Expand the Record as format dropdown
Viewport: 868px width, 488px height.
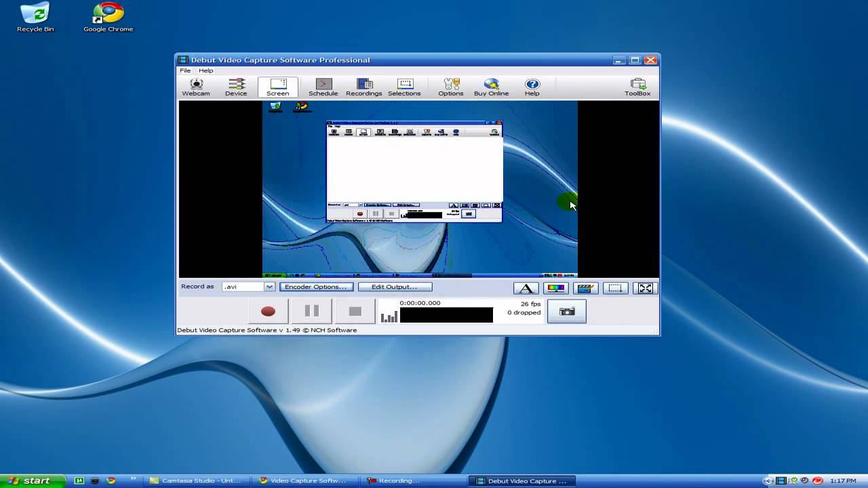pyautogui.click(x=269, y=287)
